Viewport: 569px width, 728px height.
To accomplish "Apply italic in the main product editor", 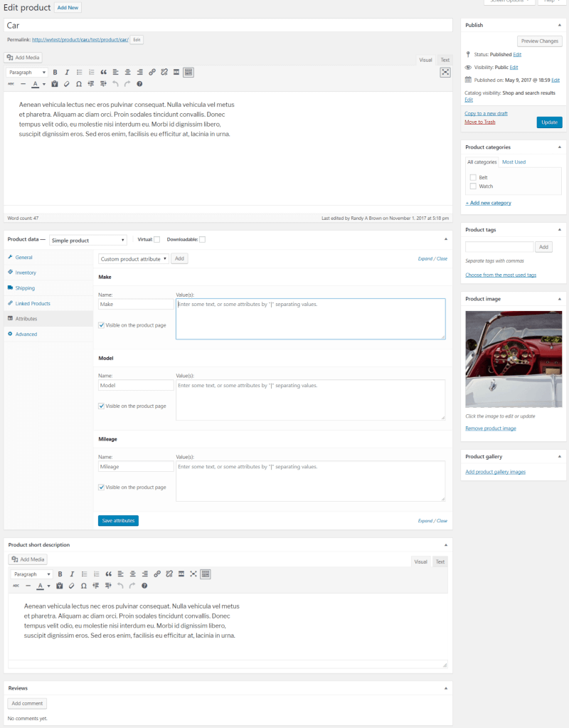I will [x=68, y=73].
